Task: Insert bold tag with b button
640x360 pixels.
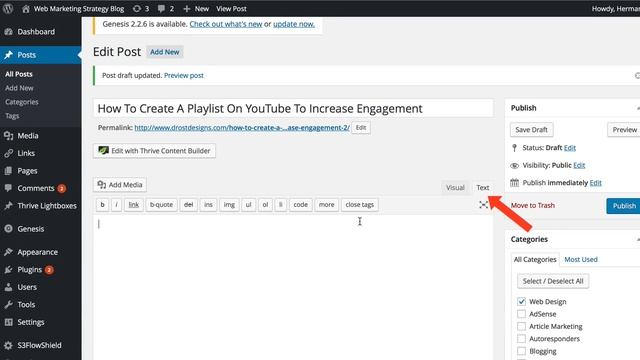Action: (102, 205)
